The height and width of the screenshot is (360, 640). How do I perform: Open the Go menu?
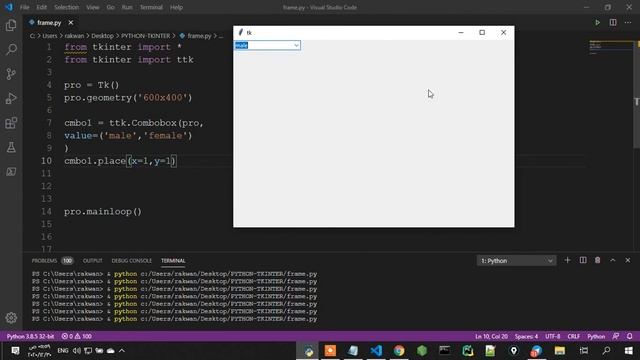[110, 7]
